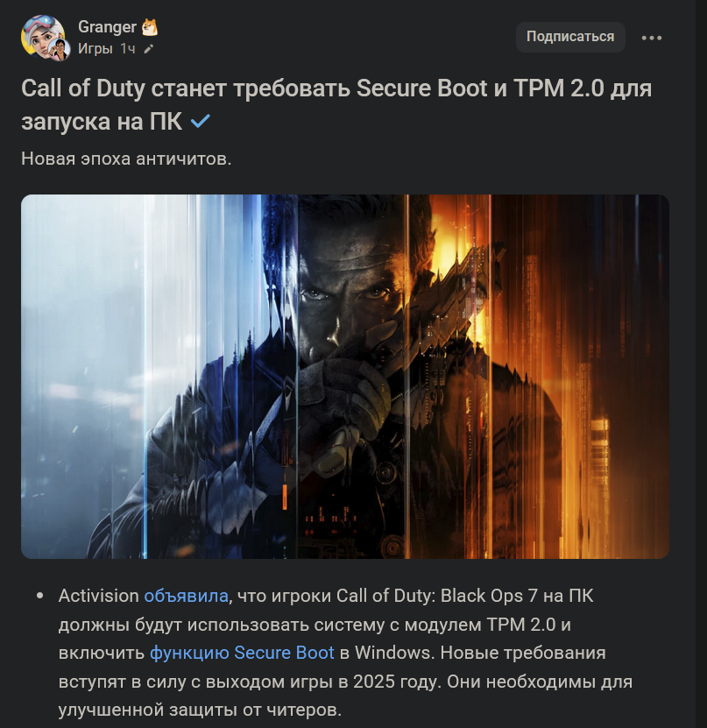The image size is (707, 728).
Task: Follow the объявила hyperlink
Action: (x=186, y=596)
